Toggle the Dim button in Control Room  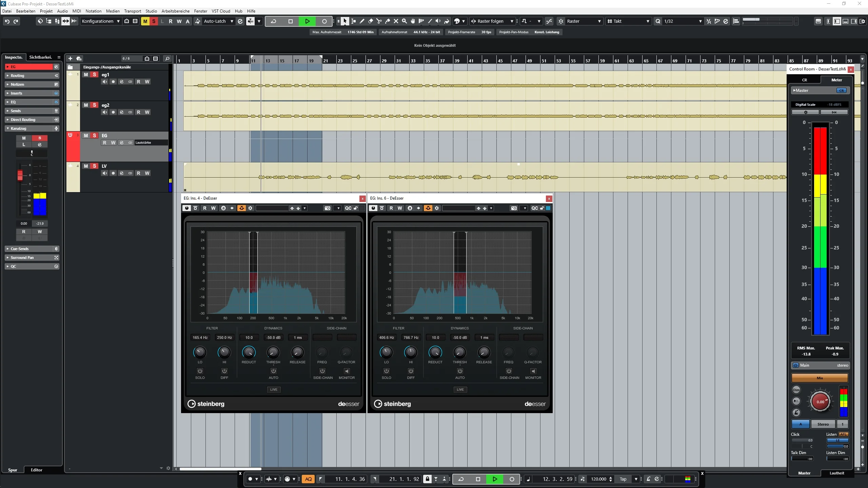click(796, 390)
